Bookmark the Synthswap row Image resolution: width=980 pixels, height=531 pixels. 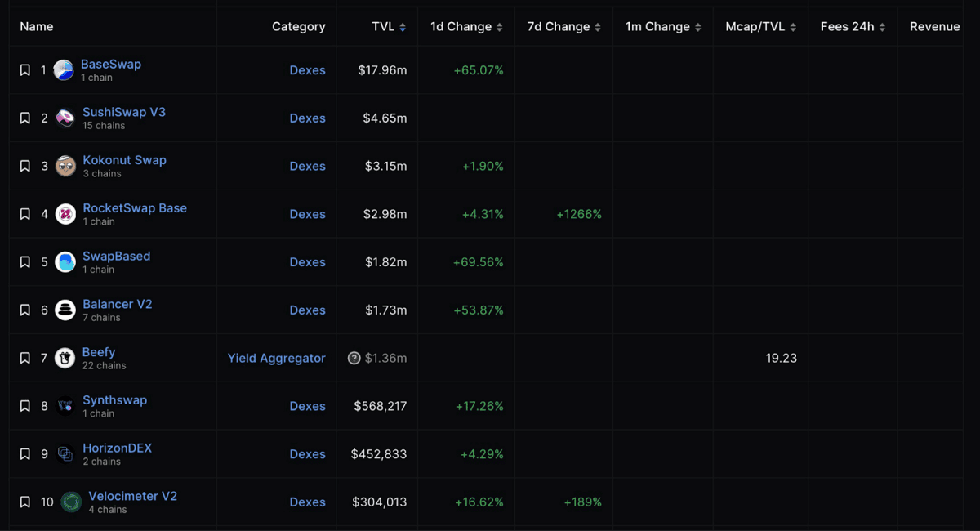[x=25, y=406]
